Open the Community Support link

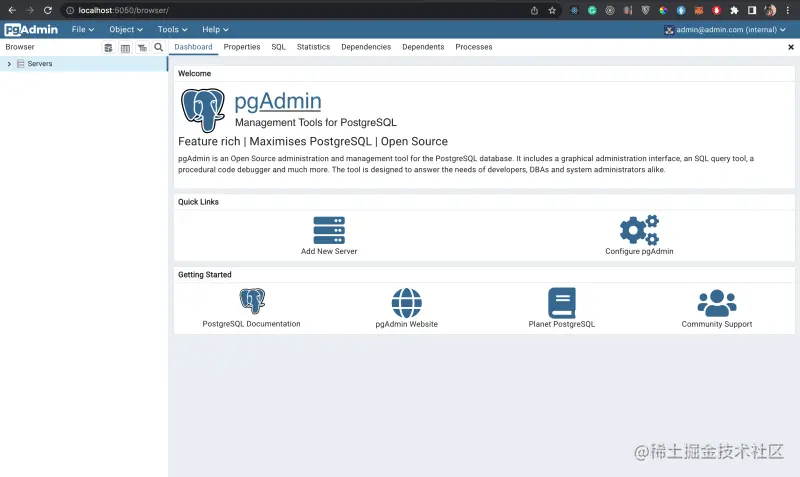pos(717,324)
